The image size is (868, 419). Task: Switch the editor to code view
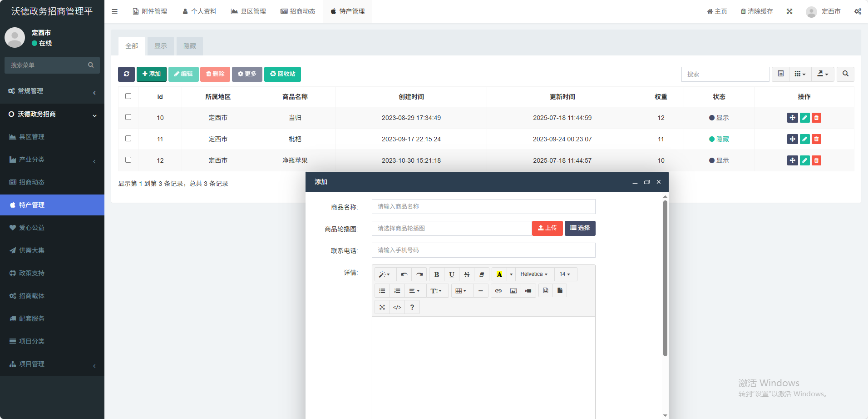397,307
